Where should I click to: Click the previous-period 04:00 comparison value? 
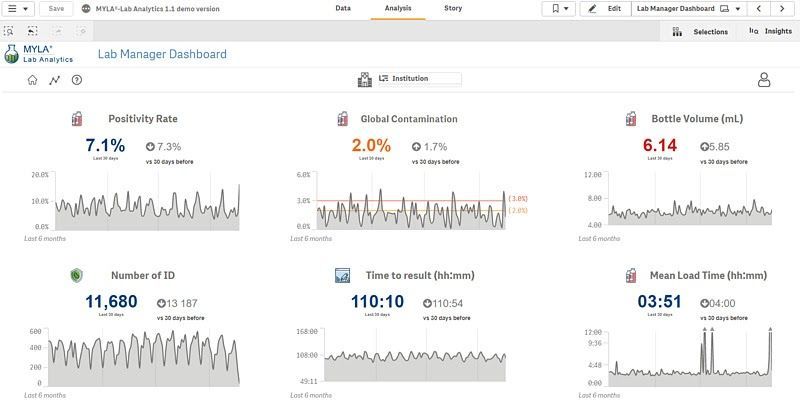coord(722,304)
